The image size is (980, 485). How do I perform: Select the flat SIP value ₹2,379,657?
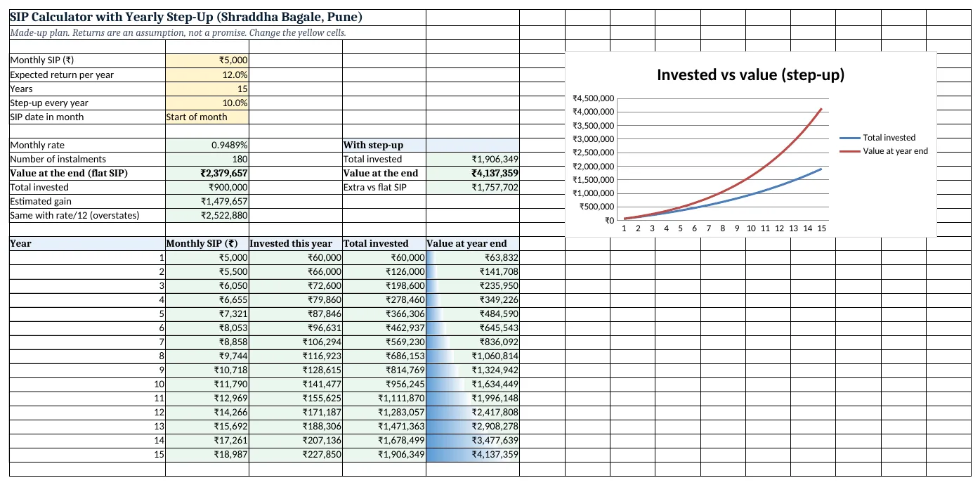207,174
